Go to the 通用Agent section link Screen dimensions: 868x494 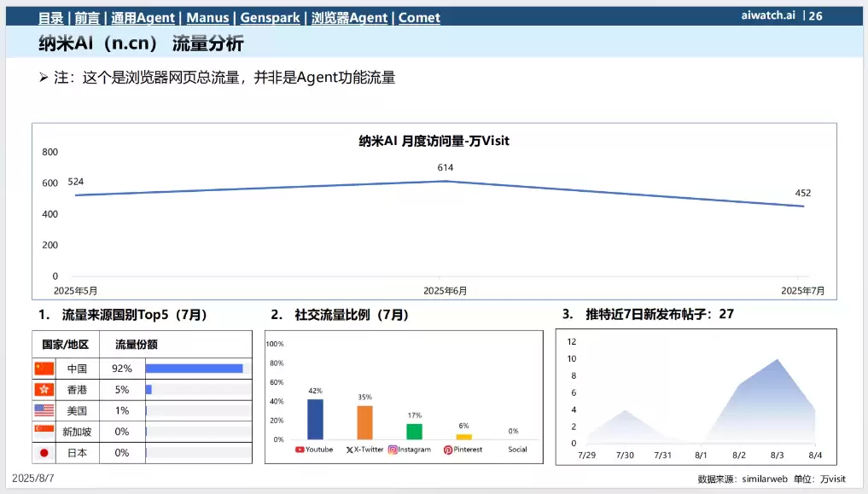click(143, 18)
